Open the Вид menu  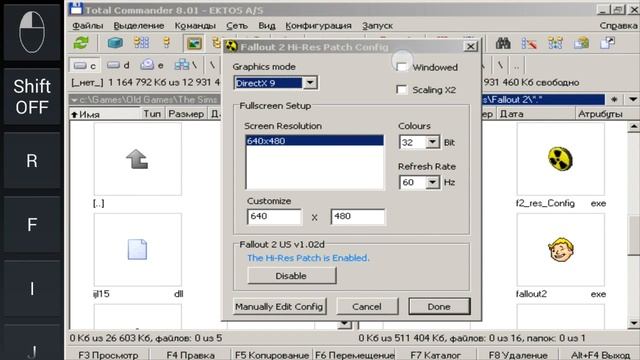point(267,25)
